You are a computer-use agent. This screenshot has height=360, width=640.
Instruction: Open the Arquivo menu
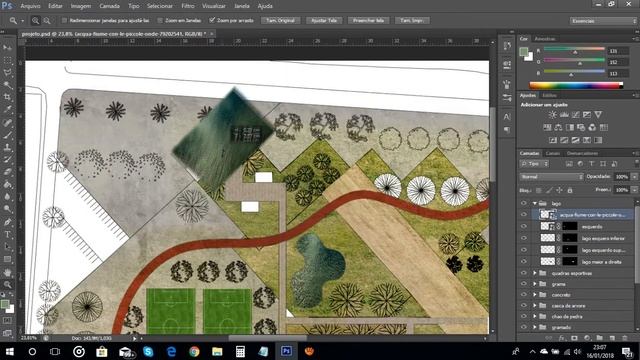tap(30, 6)
